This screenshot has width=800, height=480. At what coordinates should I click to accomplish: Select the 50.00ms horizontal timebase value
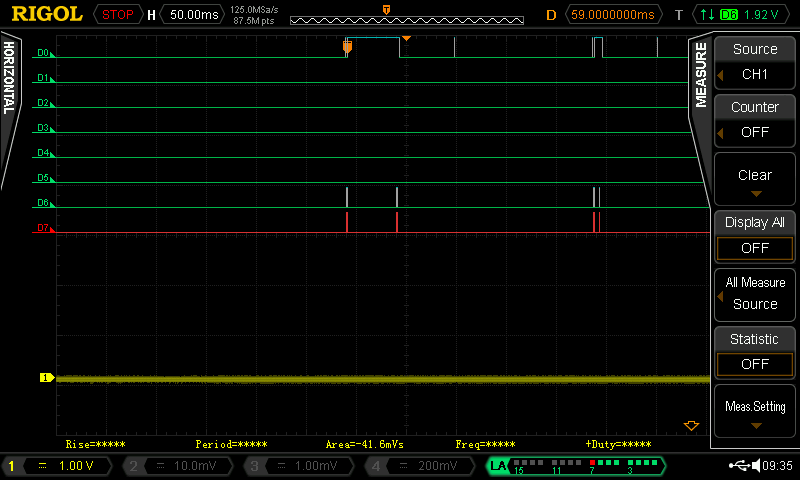tap(194, 15)
